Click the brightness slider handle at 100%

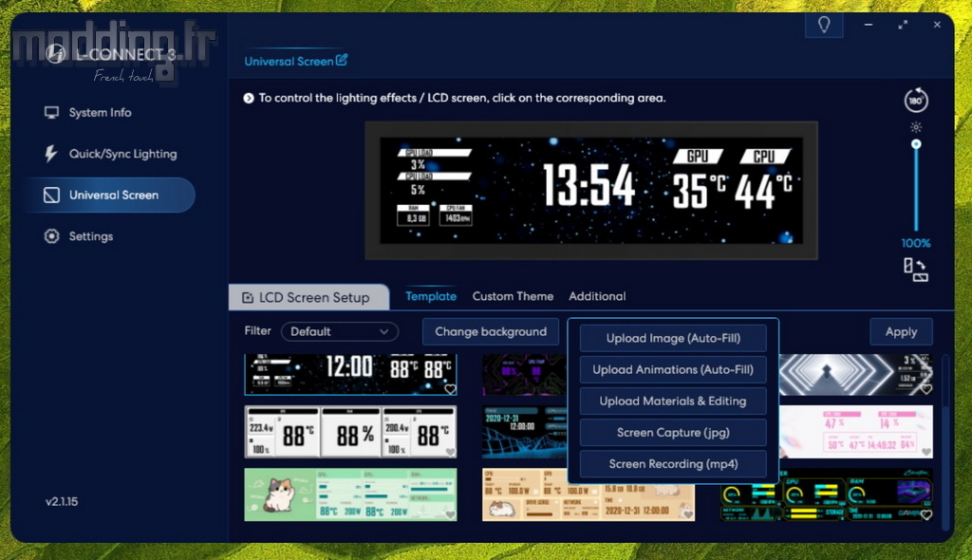(916, 144)
